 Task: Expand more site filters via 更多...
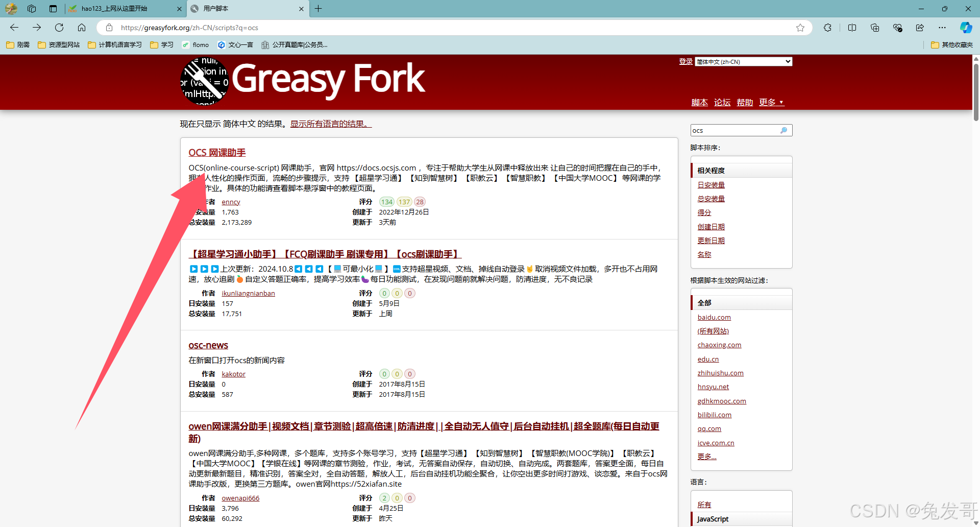click(x=707, y=457)
